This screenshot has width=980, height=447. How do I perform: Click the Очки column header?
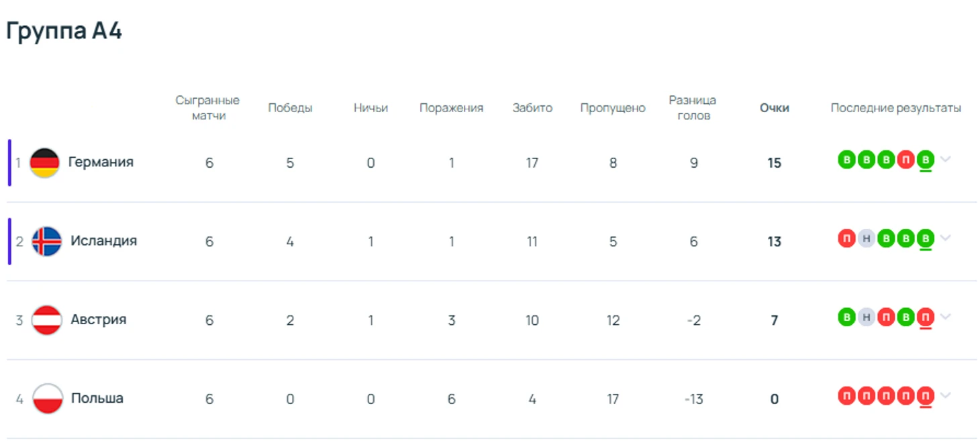774,108
